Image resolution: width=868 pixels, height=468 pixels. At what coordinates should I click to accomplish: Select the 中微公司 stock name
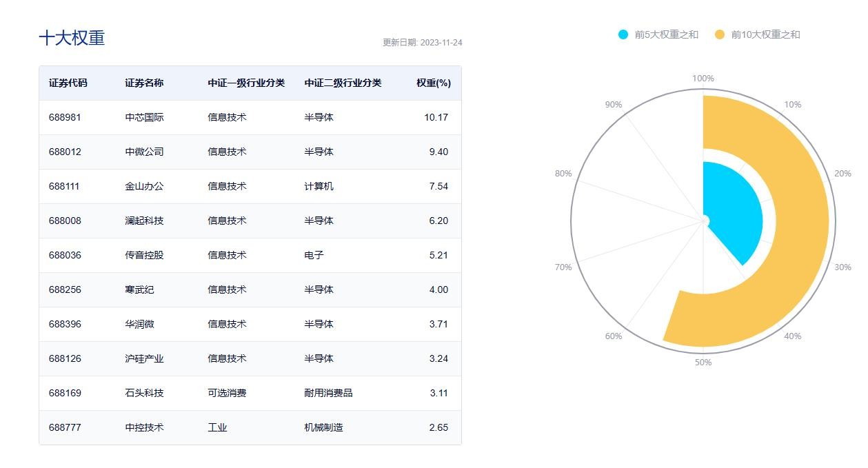pos(144,152)
